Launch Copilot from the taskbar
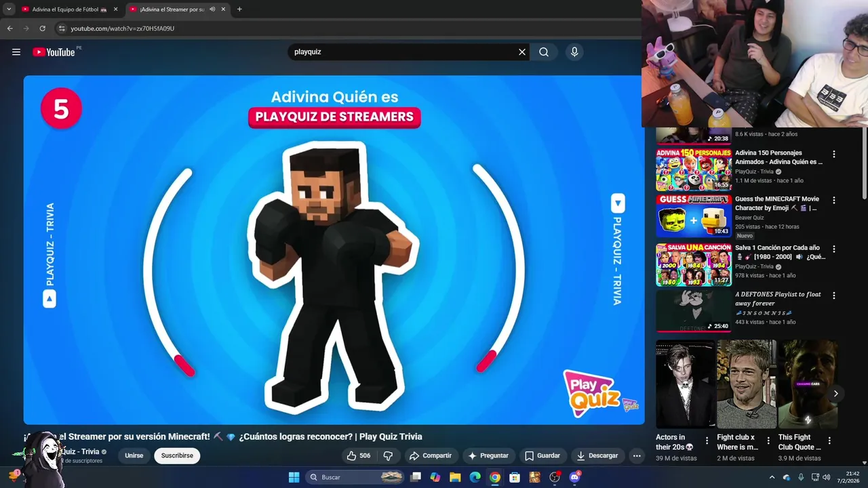This screenshot has width=868, height=488. 435,477
